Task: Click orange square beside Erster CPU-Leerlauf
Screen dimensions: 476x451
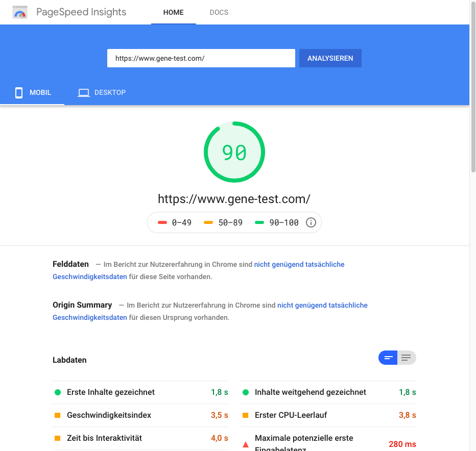Action: (245, 415)
